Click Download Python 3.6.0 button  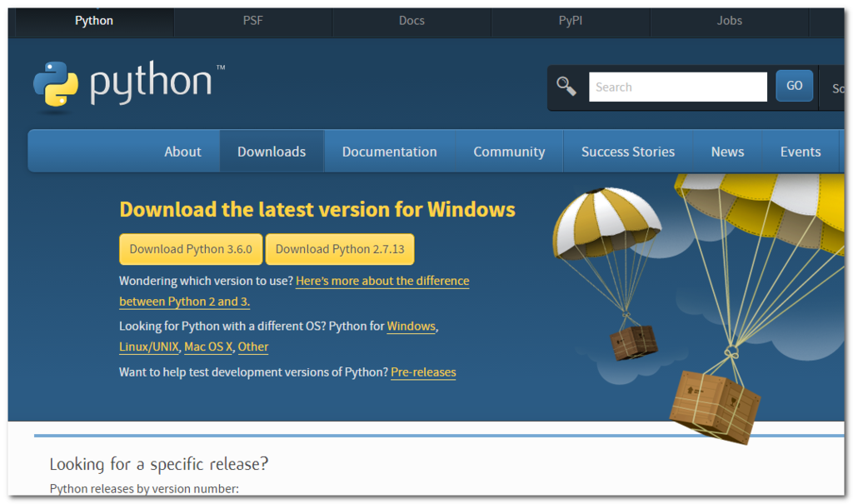[x=191, y=249]
